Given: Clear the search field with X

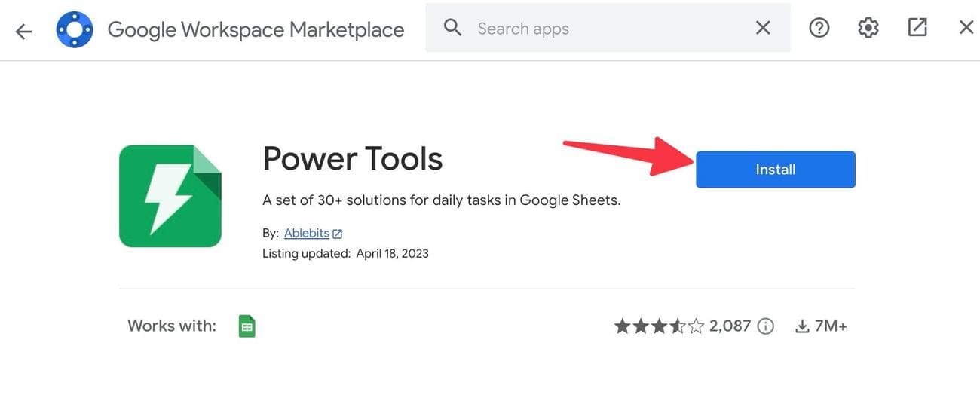Looking at the screenshot, I should 763,29.
